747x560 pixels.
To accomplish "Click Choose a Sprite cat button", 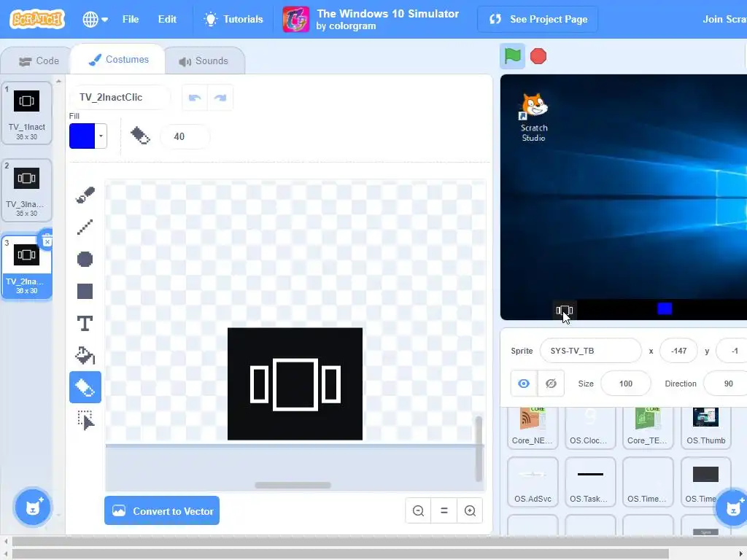I will point(732,507).
